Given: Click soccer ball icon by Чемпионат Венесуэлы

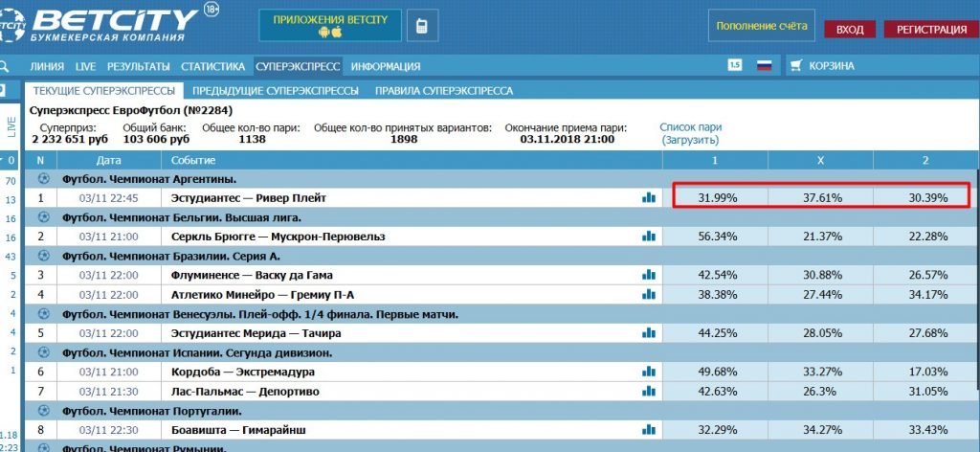Looking at the screenshot, I should coord(43,314).
